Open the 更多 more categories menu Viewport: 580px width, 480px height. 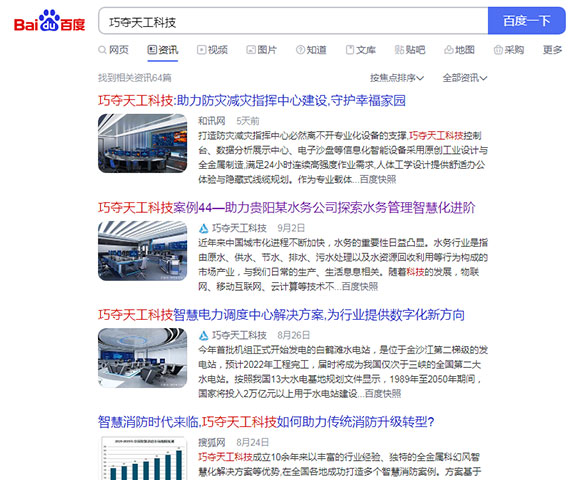pyautogui.click(x=552, y=50)
